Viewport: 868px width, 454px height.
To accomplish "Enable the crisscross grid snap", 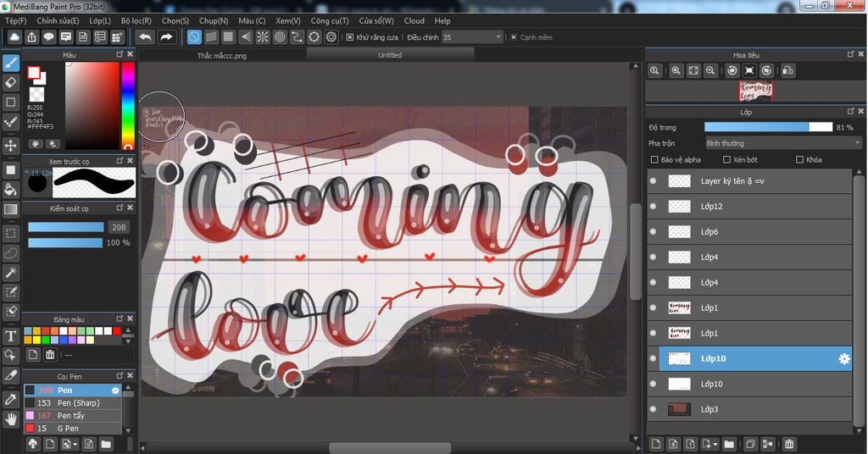I will [x=228, y=37].
